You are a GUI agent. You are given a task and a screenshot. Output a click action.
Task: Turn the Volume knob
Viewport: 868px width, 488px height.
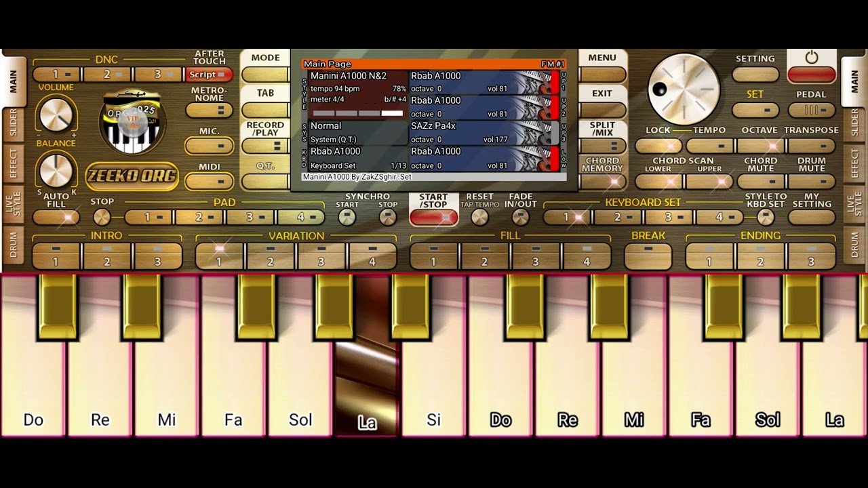[56, 114]
